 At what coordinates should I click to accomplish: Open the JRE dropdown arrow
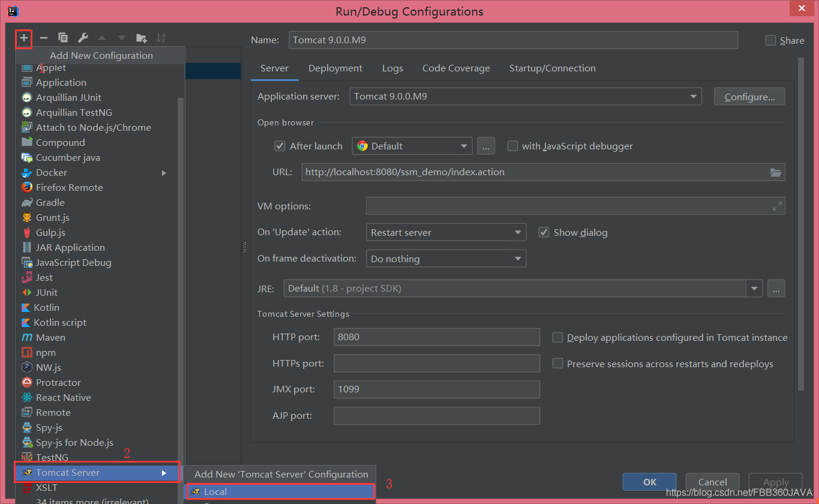click(754, 289)
